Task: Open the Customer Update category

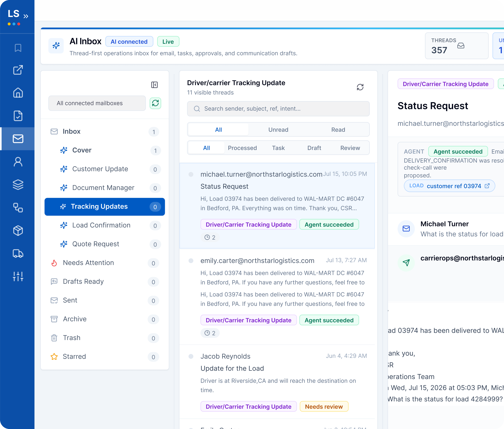Action: (105, 169)
